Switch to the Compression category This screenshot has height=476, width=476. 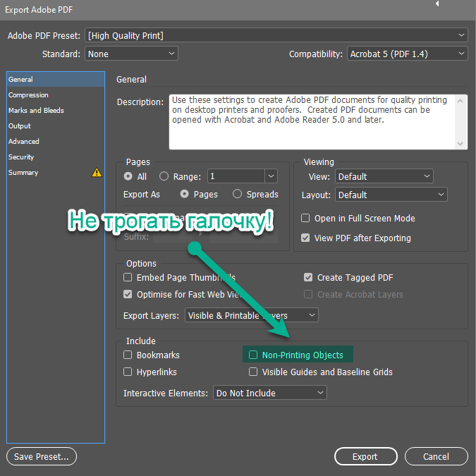[x=56, y=95]
